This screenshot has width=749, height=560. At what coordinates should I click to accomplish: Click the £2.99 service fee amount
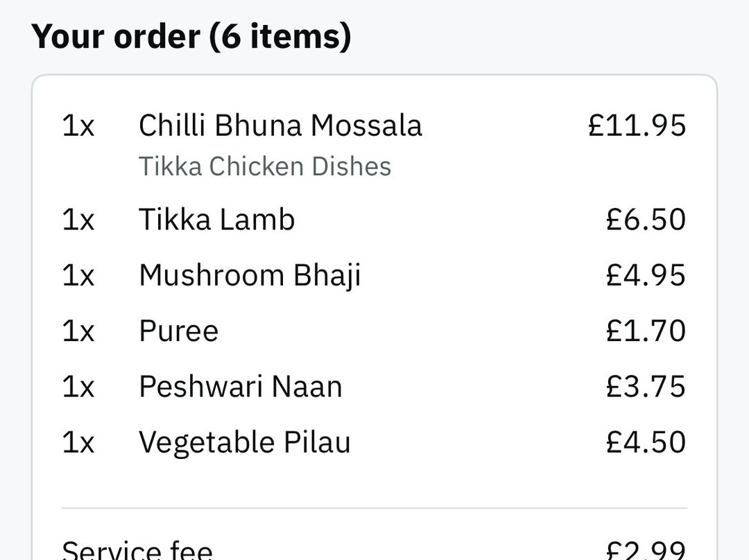click(x=646, y=551)
